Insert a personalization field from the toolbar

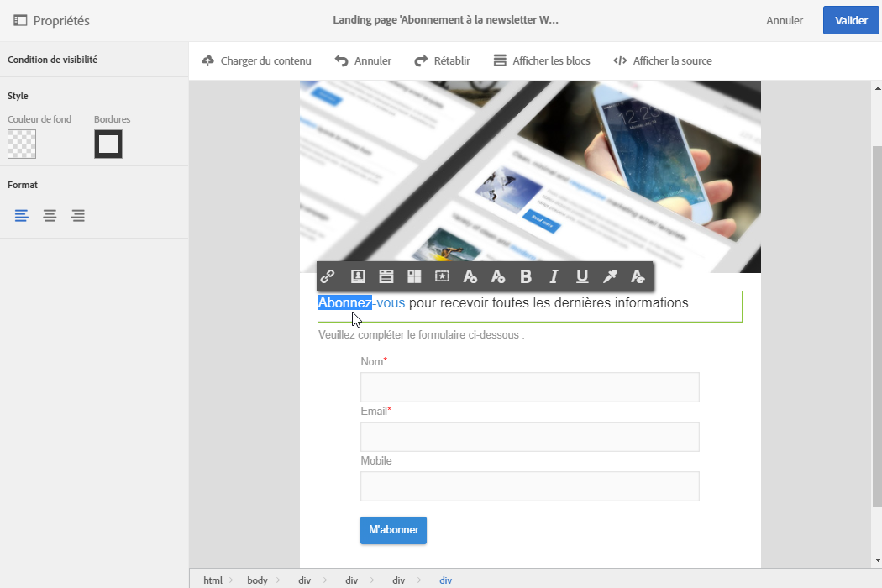click(x=358, y=276)
